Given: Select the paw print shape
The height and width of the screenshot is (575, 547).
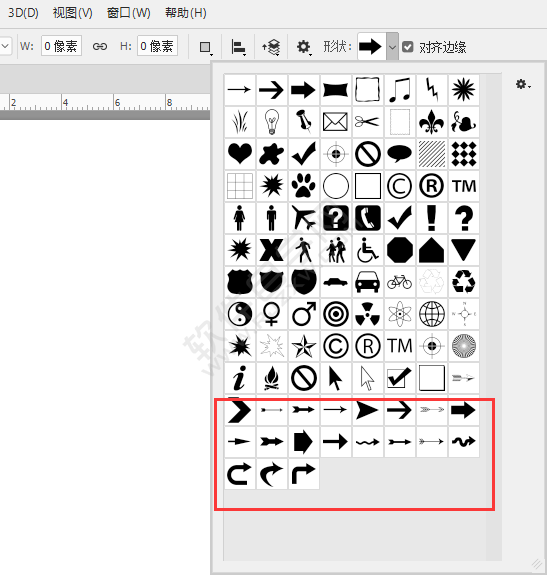Looking at the screenshot, I should click(304, 186).
